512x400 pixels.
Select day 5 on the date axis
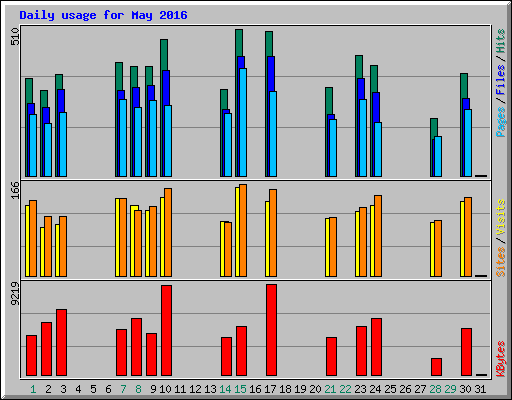point(93,389)
